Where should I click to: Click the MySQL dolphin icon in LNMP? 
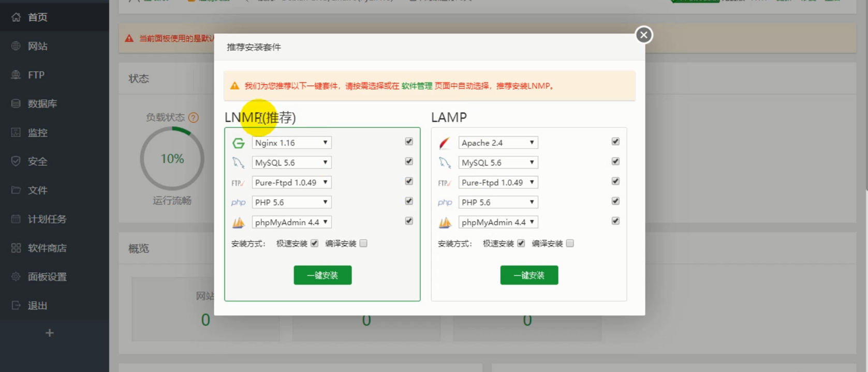238,162
